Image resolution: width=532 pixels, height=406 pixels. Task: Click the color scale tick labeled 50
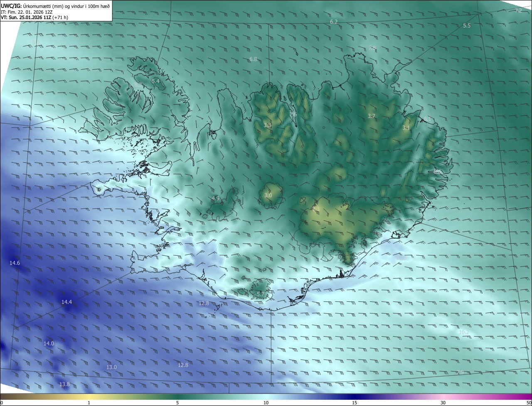click(529, 403)
